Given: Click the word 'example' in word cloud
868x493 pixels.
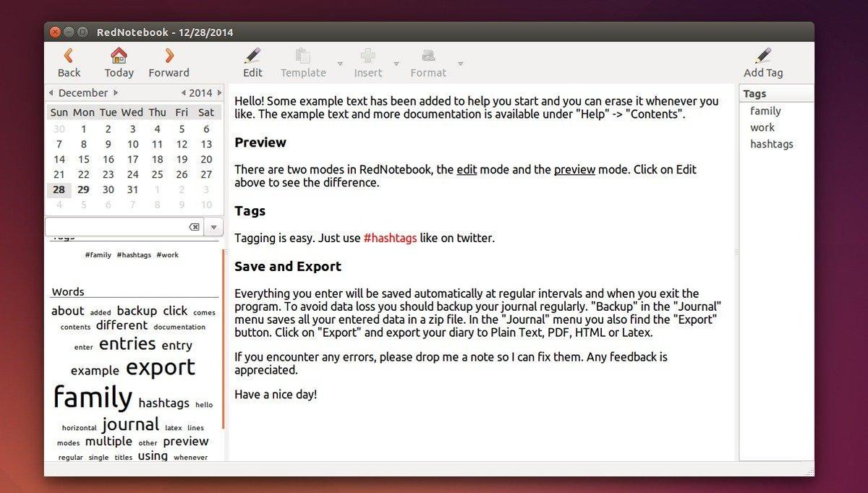Looking at the screenshot, I should (x=95, y=371).
